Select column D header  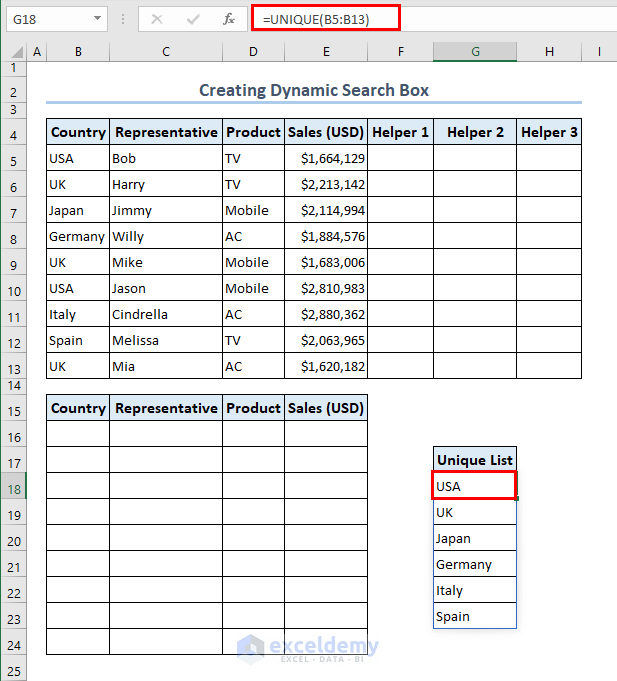tap(253, 52)
